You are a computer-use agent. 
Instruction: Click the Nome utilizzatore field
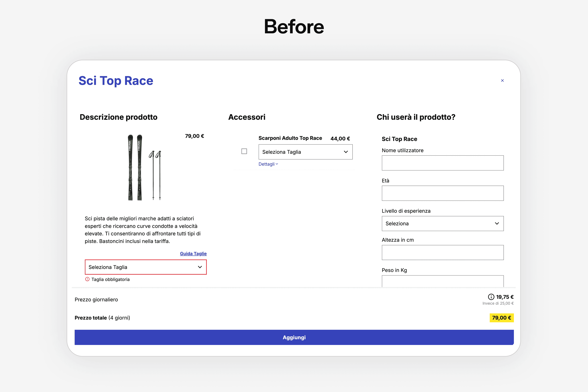click(x=442, y=163)
